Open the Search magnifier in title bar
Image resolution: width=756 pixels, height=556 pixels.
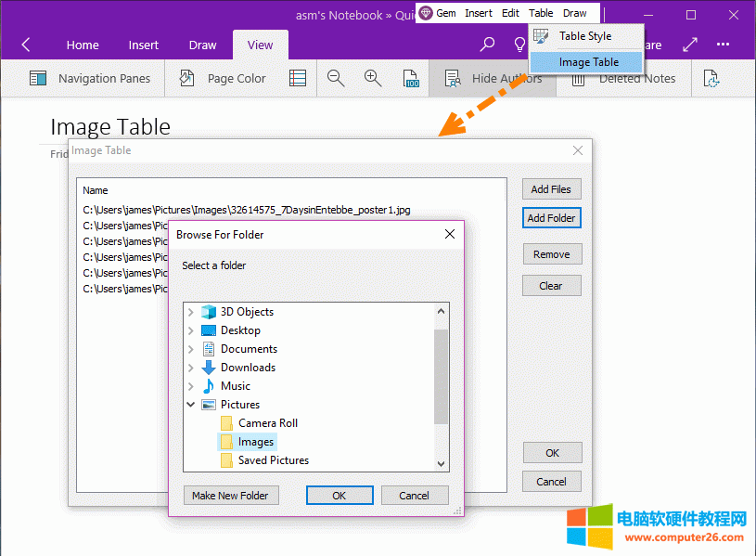point(487,45)
